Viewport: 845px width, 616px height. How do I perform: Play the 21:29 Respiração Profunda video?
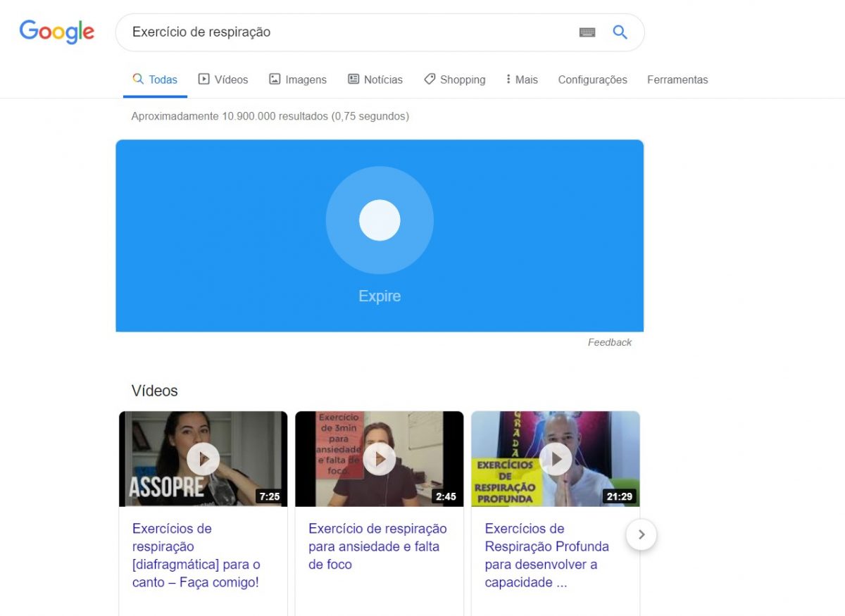click(x=556, y=459)
